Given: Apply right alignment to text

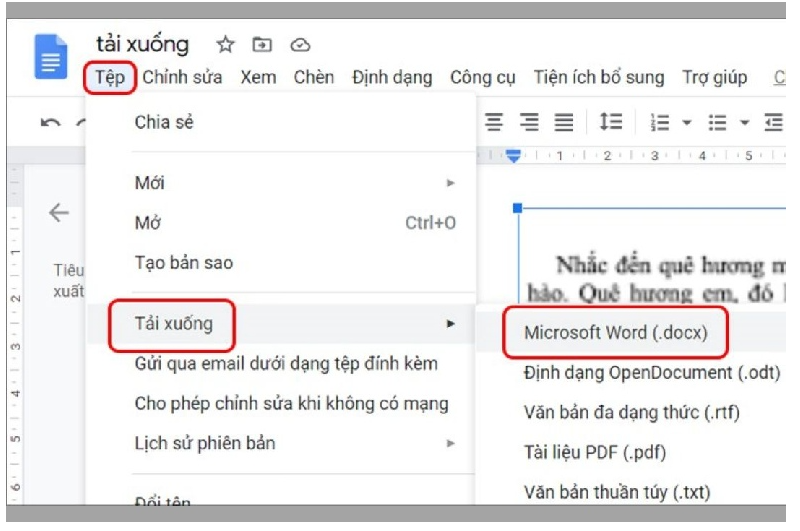Looking at the screenshot, I should click(529, 122).
